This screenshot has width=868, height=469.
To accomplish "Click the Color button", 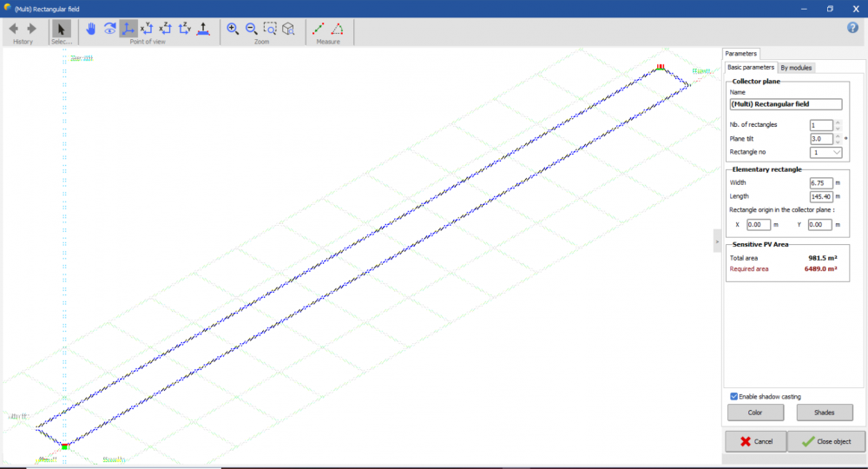I will coord(755,413).
